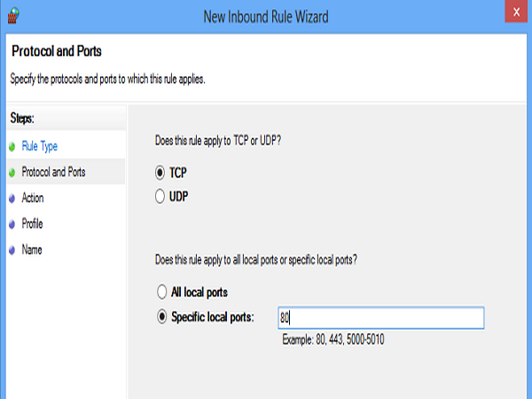Select the TCP radio button
Image resolution: width=532 pixels, height=399 pixels.
click(x=160, y=173)
